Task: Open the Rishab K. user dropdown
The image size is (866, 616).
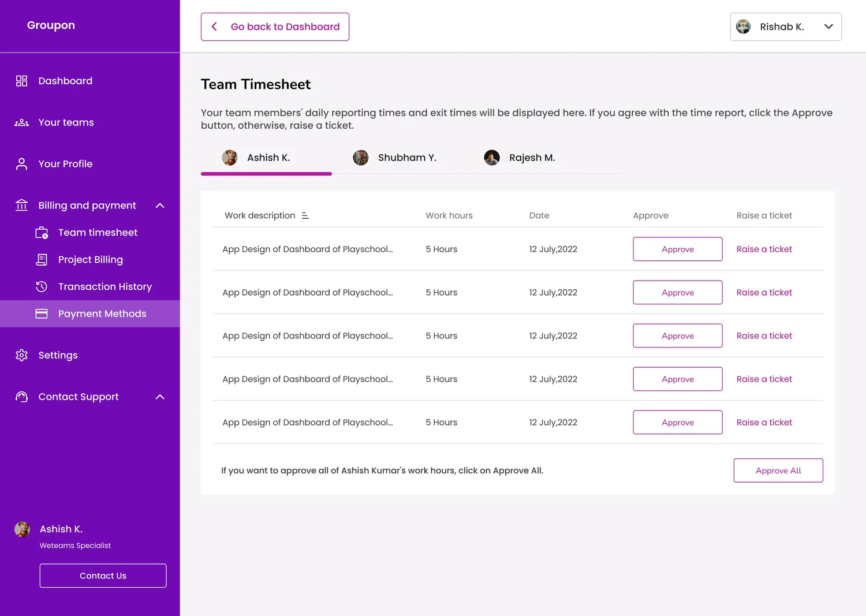Action: coord(786,27)
